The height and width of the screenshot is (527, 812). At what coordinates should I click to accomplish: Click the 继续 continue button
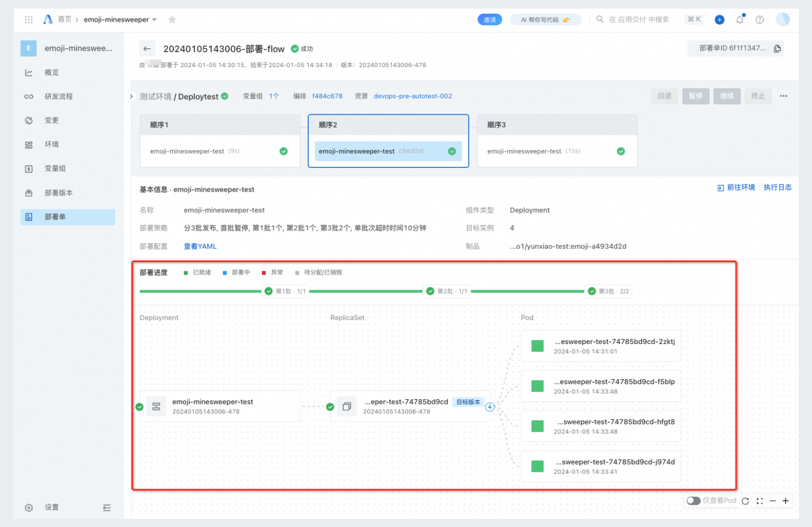coord(727,96)
